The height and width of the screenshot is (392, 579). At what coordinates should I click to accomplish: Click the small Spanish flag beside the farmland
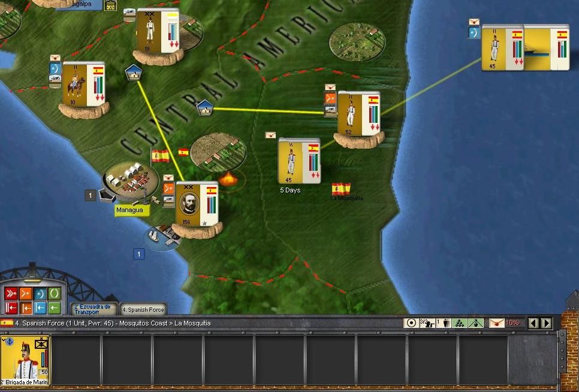click(183, 152)
